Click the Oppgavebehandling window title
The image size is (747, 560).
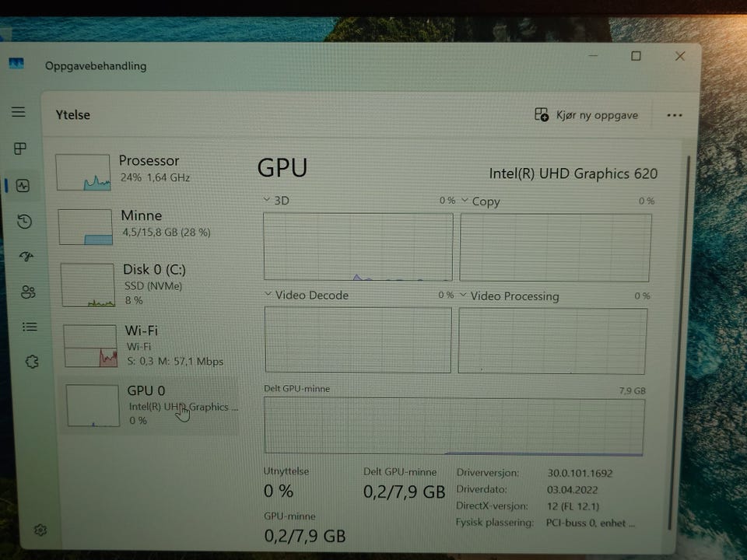[96, 65]
